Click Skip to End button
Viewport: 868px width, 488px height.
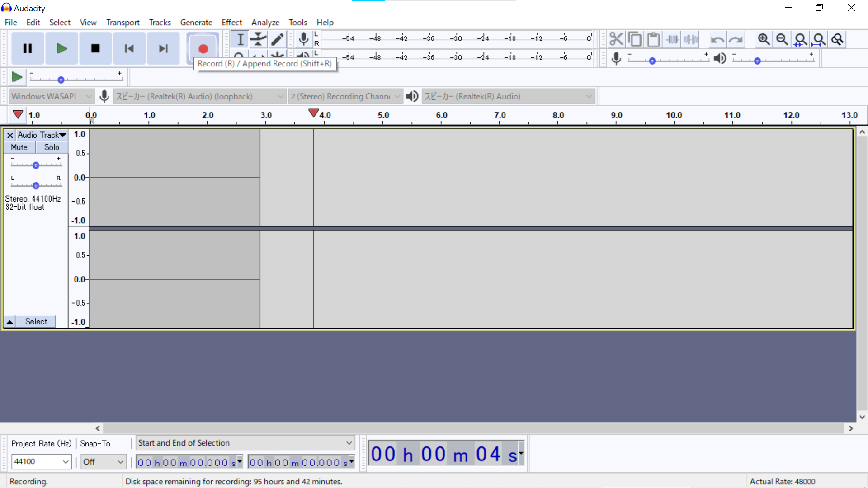(163, 48)
